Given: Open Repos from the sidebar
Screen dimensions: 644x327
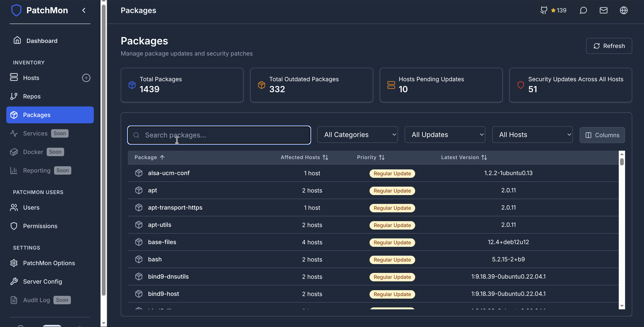Looking at the screenshot, I should click(x=32, y=96).
